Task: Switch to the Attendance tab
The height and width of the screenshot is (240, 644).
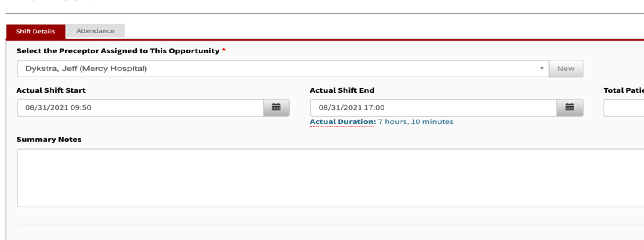Action: pyautogui.click(x=95, y=31)
